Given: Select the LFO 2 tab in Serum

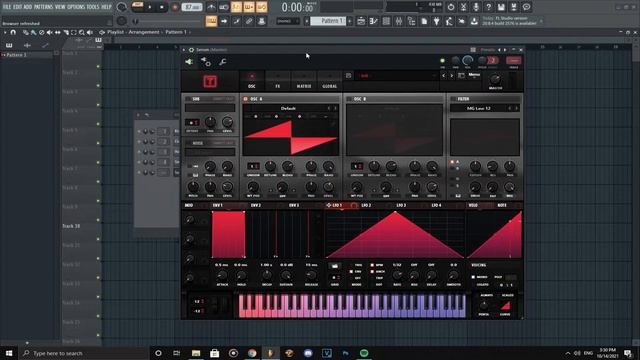Looking at the screenshot, I should pyautogui.click(x=366, y=205).
